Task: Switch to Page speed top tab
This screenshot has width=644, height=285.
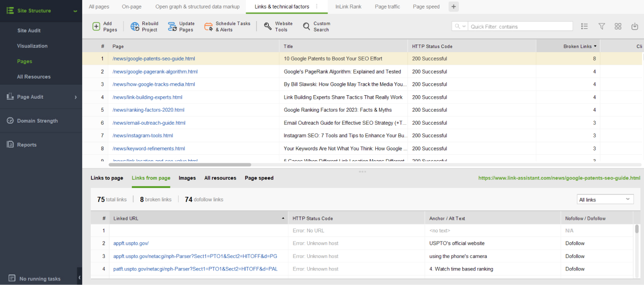Action: [426, 7]
